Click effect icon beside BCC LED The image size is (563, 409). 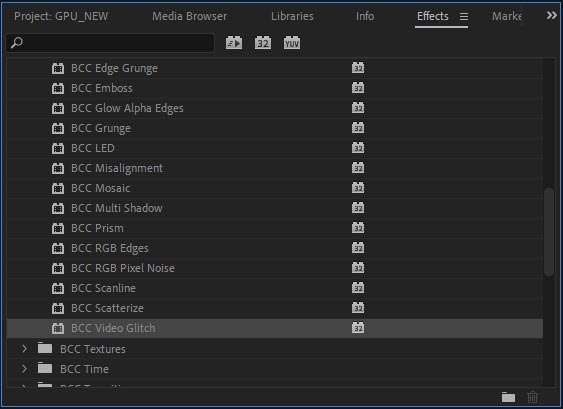(58, 148)
